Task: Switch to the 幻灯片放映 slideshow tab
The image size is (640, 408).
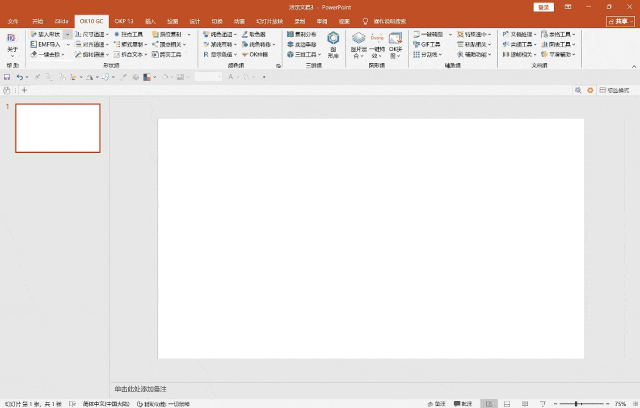Action: point(269,21)
